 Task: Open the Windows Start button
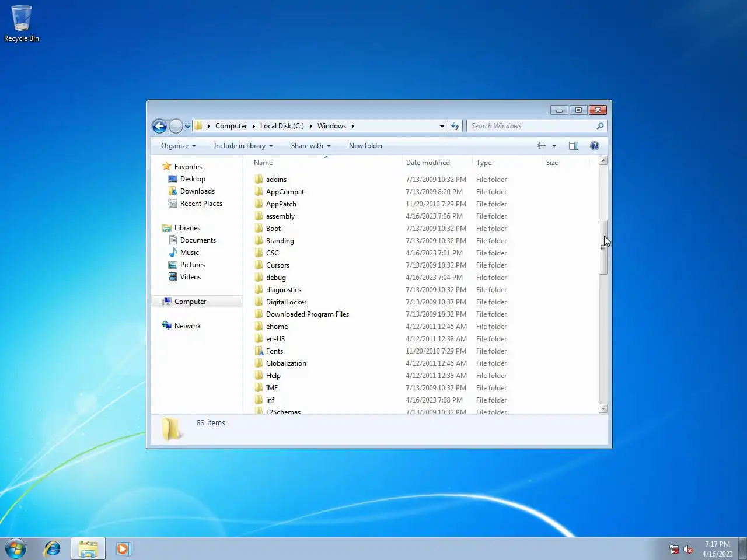(x=16, y=549)
